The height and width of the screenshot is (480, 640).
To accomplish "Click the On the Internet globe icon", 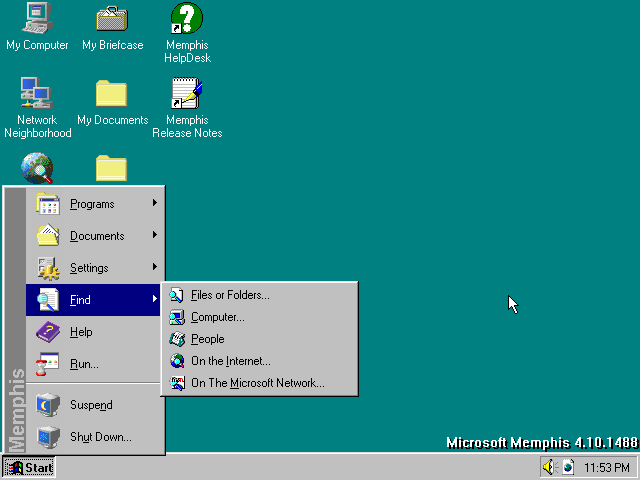I will tap(177, 361).
